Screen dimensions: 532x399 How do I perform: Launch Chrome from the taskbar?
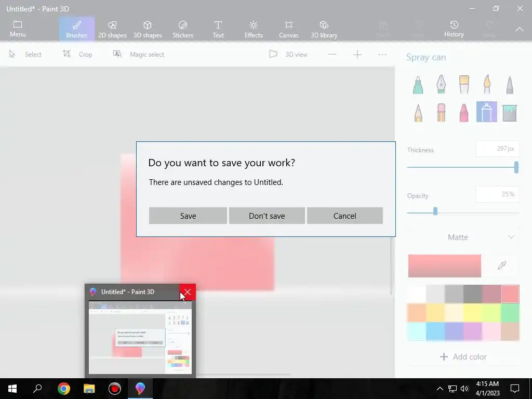pos(63,389)
